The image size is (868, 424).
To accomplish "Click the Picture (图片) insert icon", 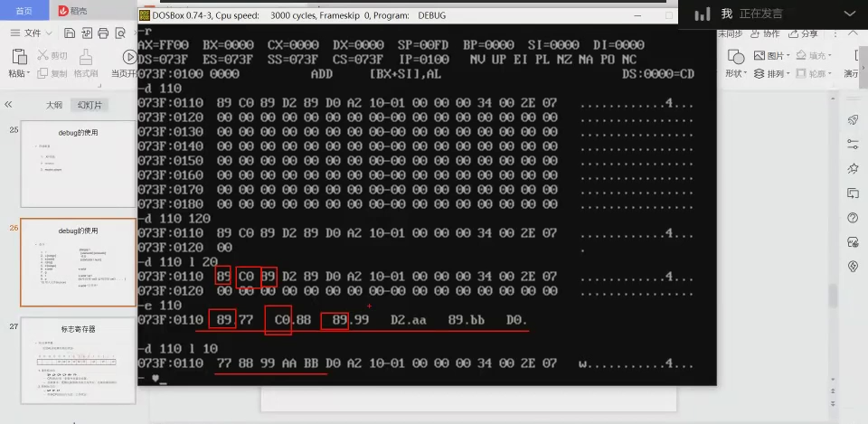I will [759, 56].
